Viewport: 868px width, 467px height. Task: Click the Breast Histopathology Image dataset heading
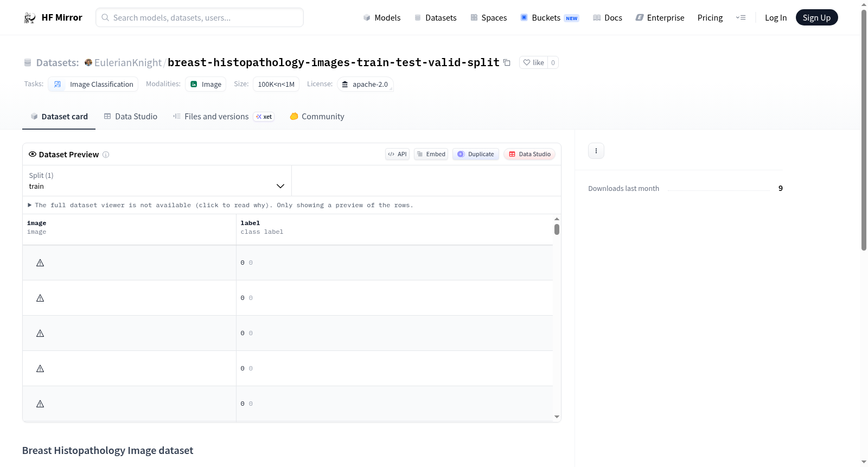(x=108, y=450)
